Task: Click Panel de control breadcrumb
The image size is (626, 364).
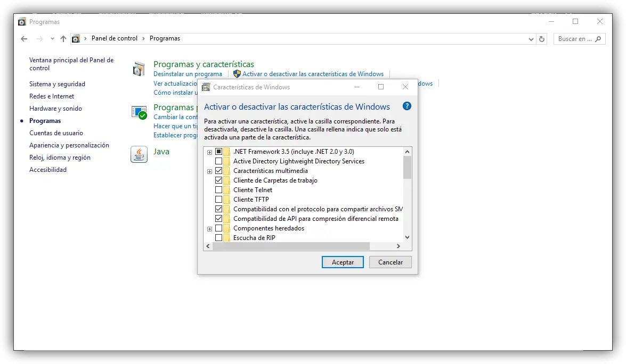Action: tap(114, 38)
